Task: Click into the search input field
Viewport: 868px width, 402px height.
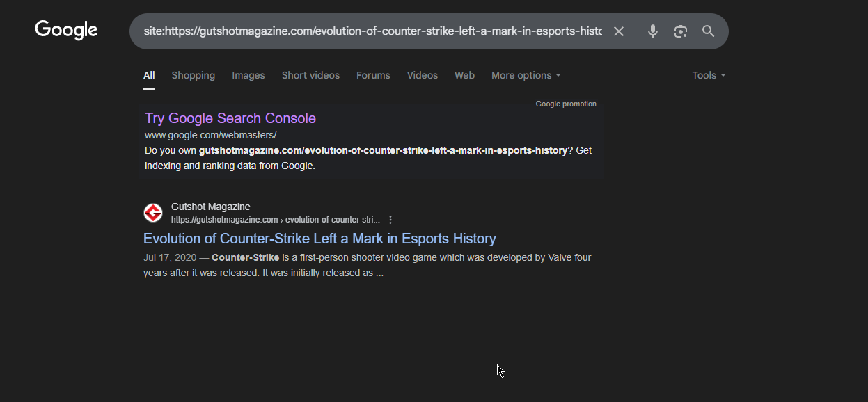Action: click(x=372, y=31)
